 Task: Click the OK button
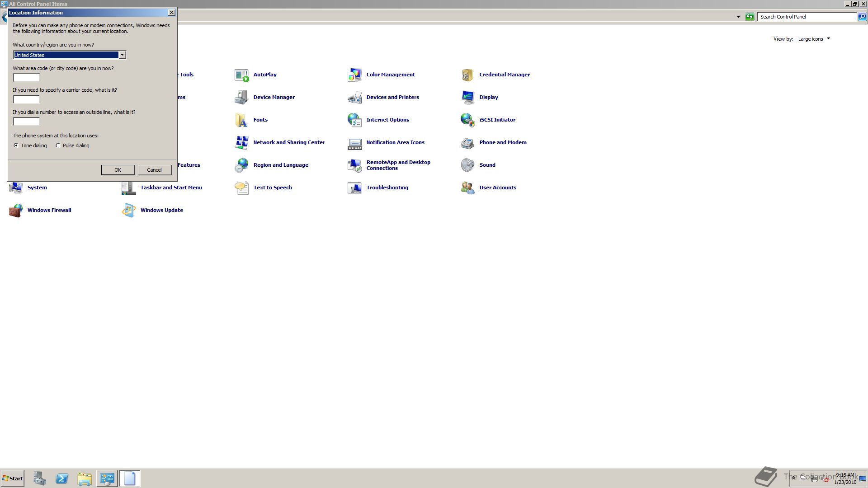point(118,170)
